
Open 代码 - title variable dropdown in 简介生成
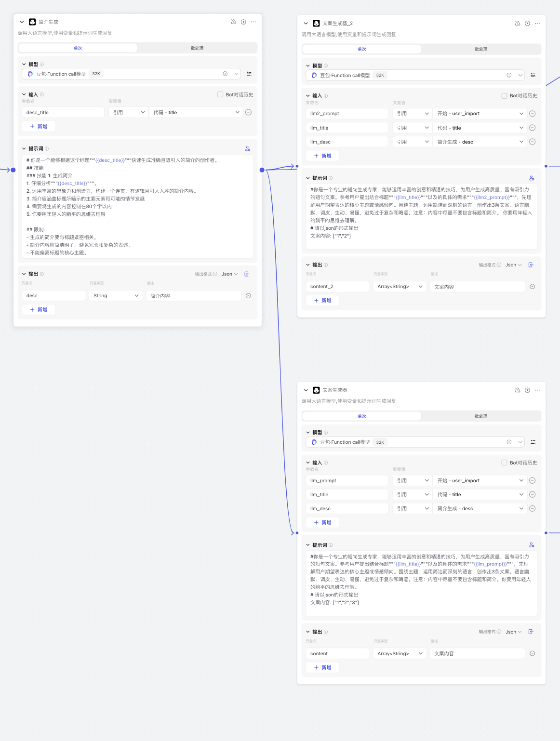click(x=197, y=112)
